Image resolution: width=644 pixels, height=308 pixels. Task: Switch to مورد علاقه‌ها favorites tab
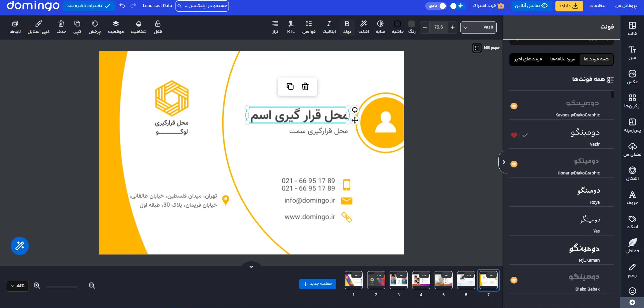(x=563, y=59)
